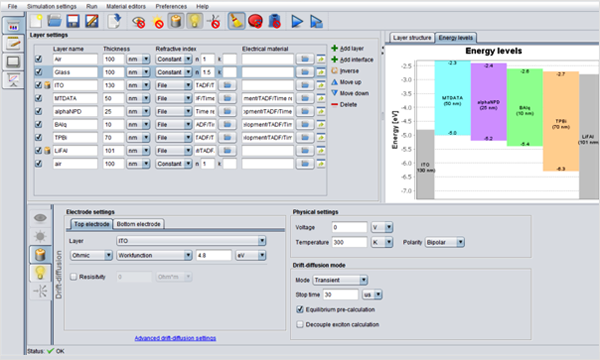Uncheck the Air layer checkbox

pos(38,59)
